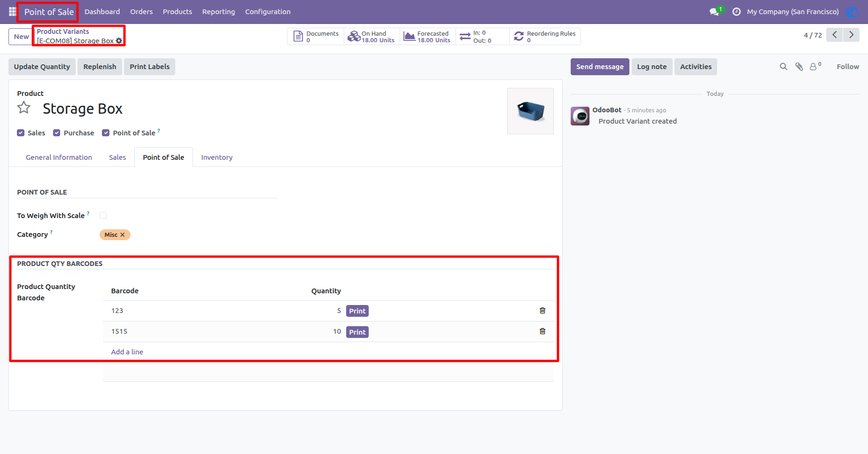Image resolution: width=868 pixels, height=454 pixels.
Task: Open Reordering Rules stat button
Action: [x=545, y=37]
